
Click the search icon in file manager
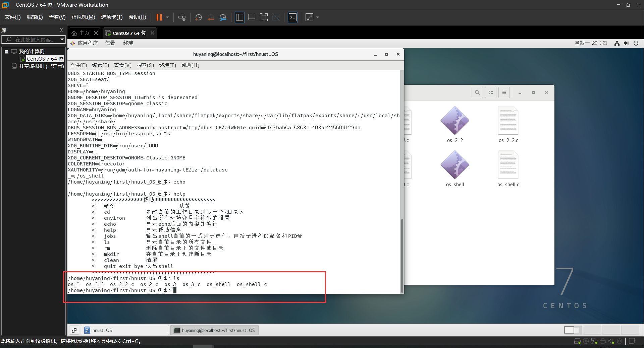click(477, 92)
